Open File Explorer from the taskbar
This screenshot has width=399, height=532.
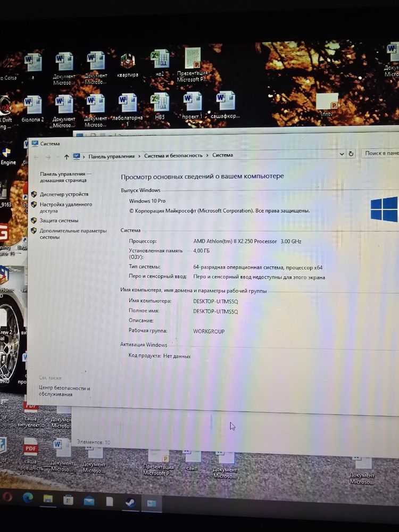(x=48, y=499)
